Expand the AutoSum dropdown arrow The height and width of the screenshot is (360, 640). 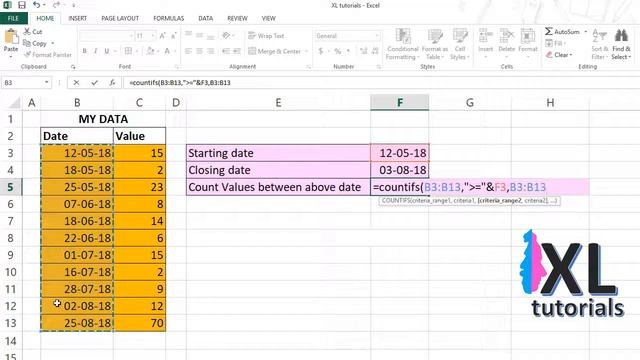[586, 31]
